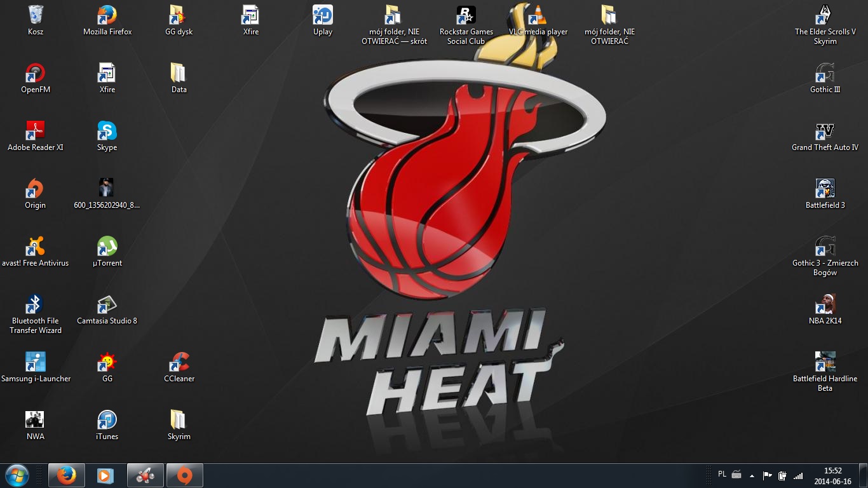Click the on-screen keyboard tray icon
The image size is (868, 488).
[736, 475]
